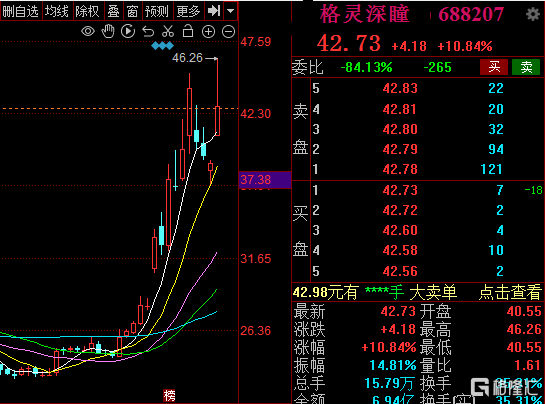This screenshot has height=404, width=545.
Task: Click the red 买 buy button
Action: pos(494,67)
